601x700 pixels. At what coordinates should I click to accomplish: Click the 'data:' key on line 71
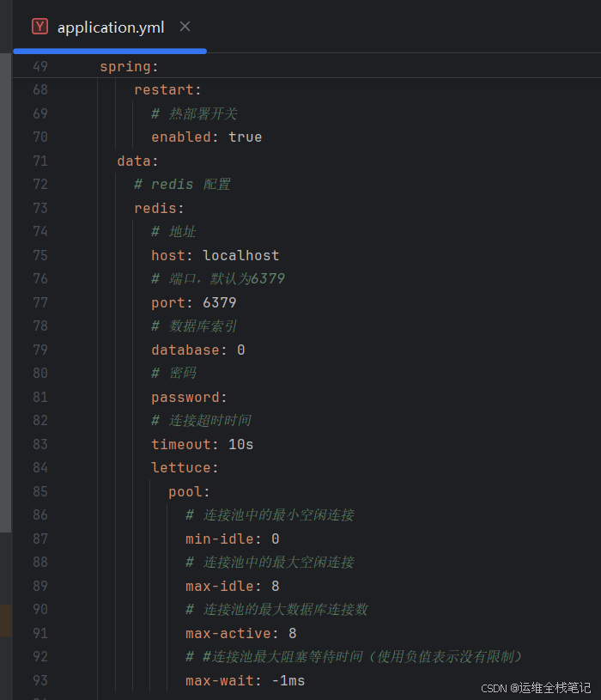click(x=138, y=161)
